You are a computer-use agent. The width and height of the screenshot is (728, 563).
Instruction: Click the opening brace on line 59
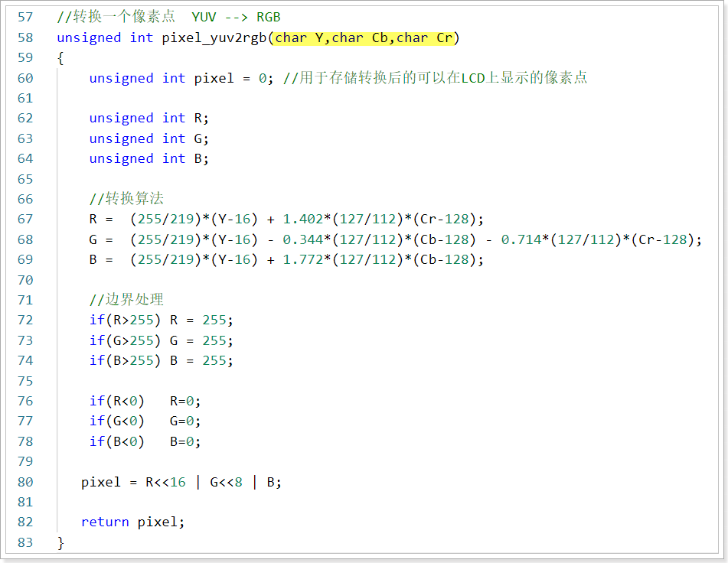[60, 58]
